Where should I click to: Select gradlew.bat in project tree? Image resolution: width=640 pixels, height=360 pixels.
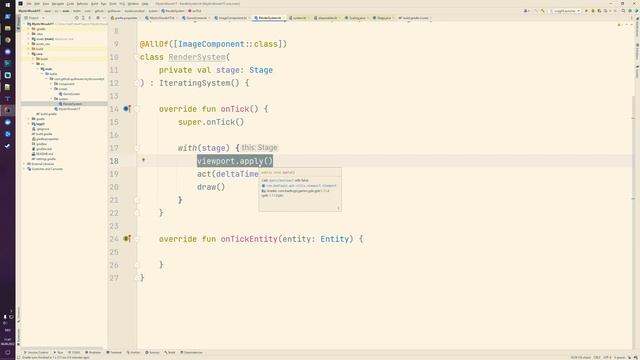pos(42,149)
